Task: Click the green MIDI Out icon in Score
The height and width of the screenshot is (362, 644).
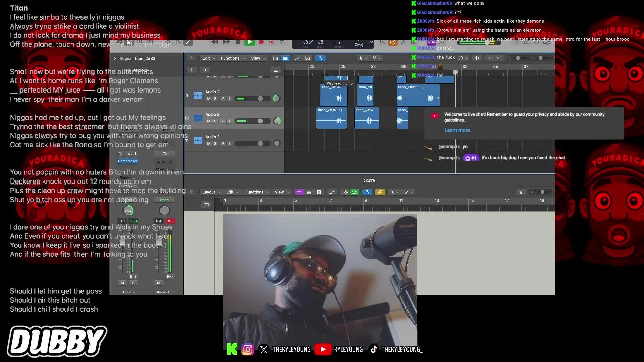Action: 354,192
